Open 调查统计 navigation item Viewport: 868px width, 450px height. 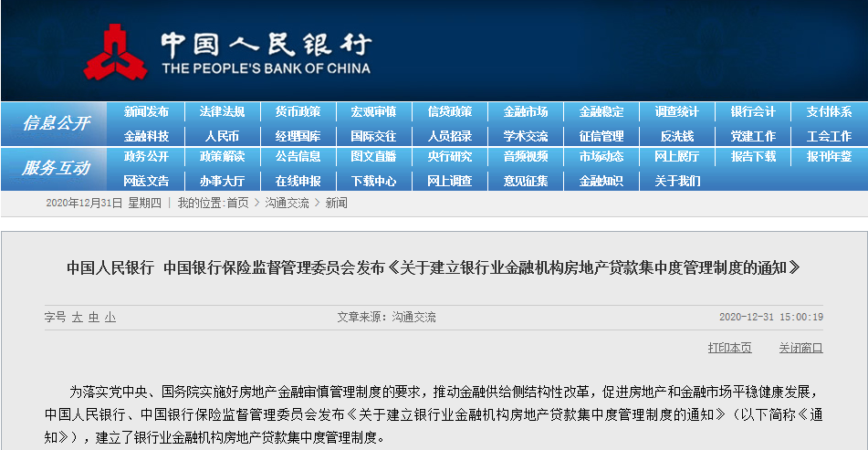coord(677,111)
